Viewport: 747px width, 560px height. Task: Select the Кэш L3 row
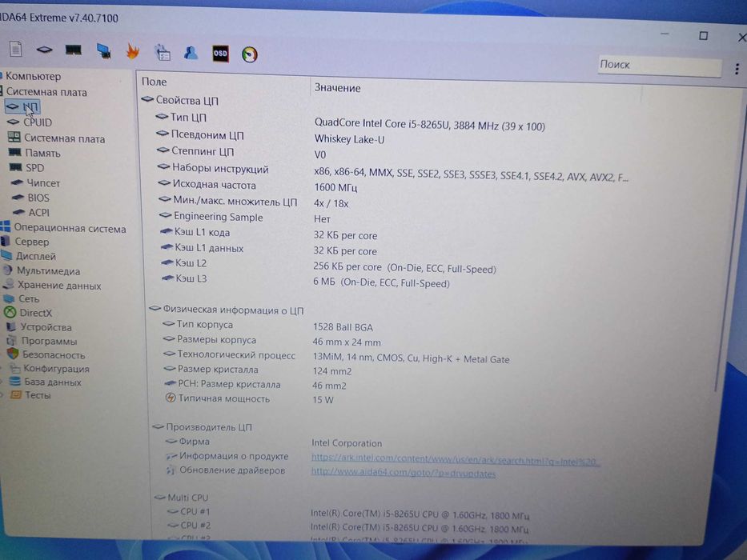tap(306, 281)
